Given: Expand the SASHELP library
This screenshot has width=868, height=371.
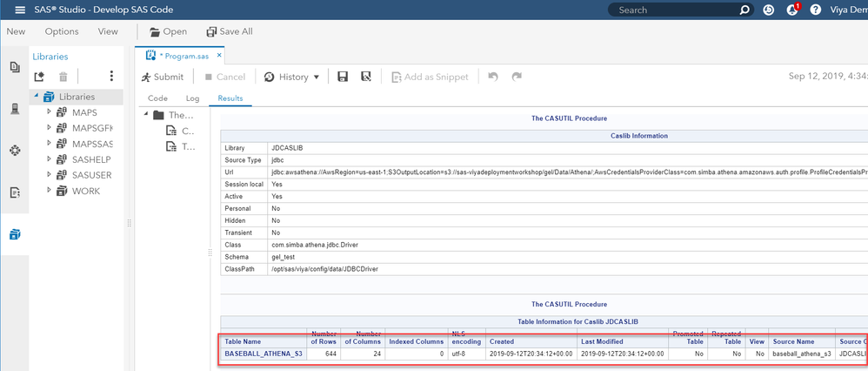Looking at the screenshot, I should (50, 159).
